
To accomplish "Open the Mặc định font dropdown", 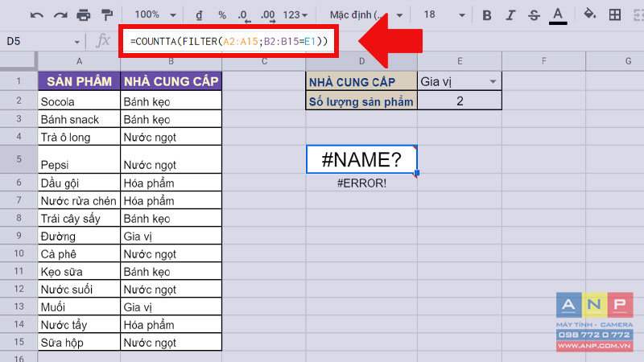I will click(365, 15).
